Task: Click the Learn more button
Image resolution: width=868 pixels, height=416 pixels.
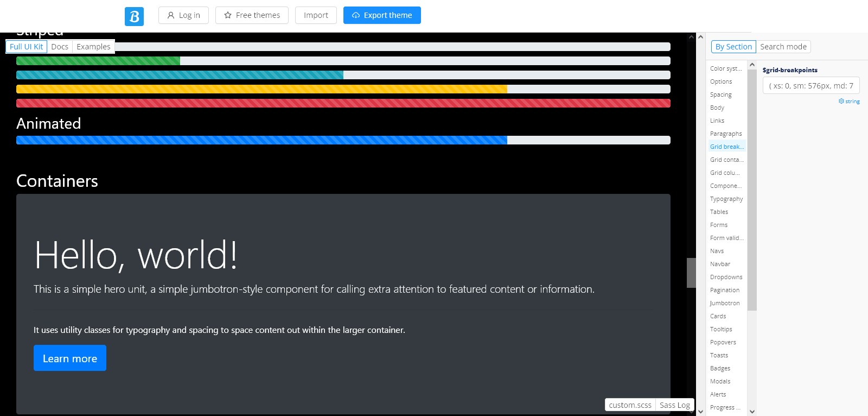Action: [70, 358]
